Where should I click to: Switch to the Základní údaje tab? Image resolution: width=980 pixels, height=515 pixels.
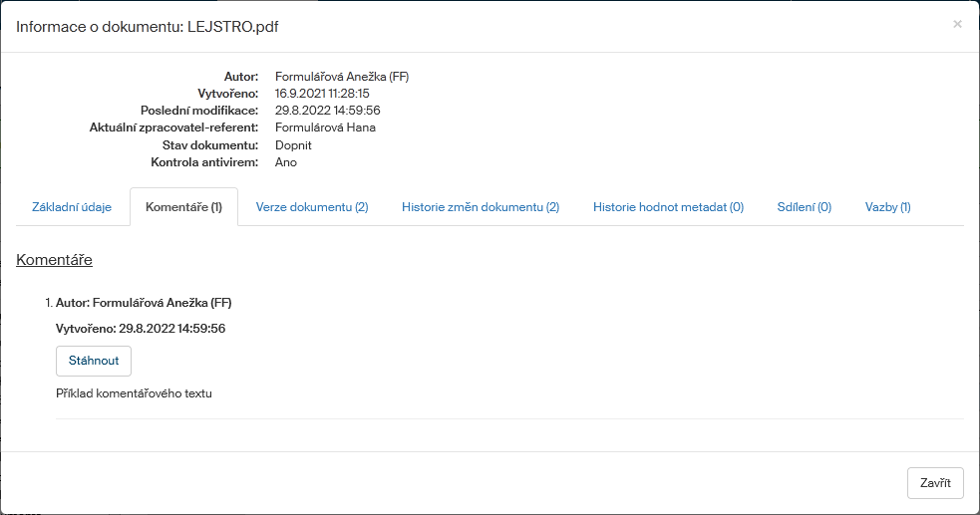[72, 207]
